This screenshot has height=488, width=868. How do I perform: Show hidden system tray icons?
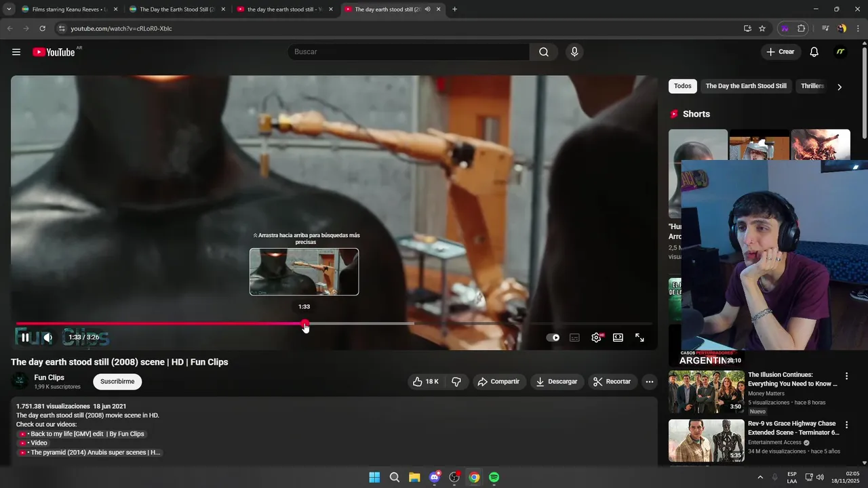coord(760,477)
